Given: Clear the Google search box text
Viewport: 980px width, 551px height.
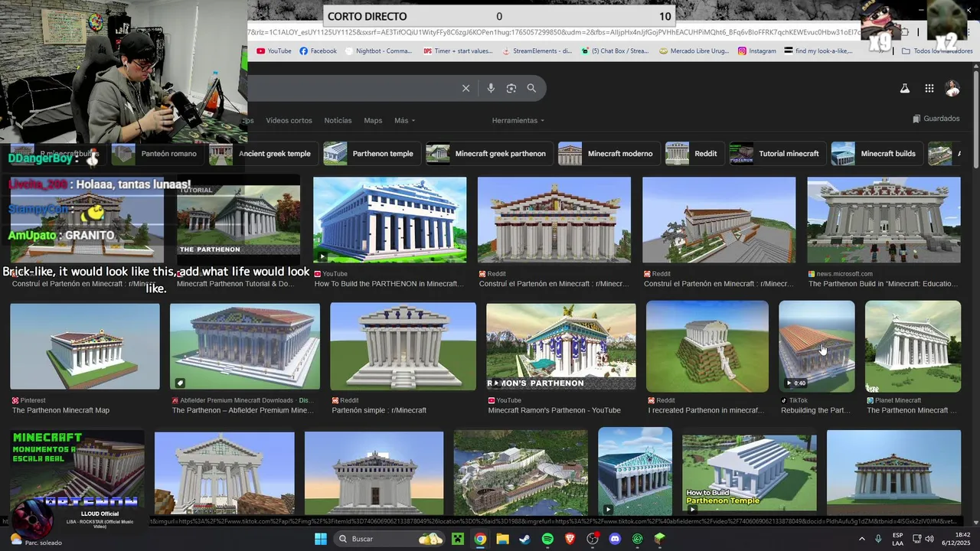Looking at the screenshot, I should click(x=465, y=88).
